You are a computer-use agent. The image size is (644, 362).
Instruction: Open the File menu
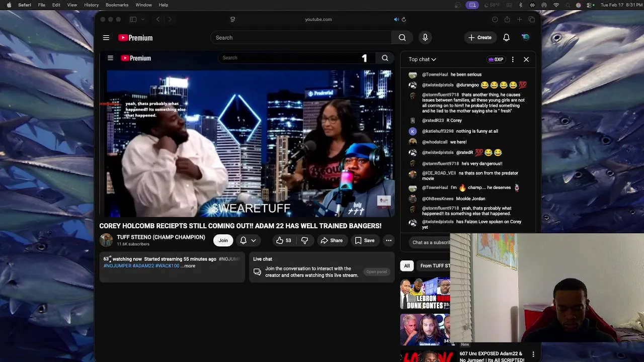(42, 5)
